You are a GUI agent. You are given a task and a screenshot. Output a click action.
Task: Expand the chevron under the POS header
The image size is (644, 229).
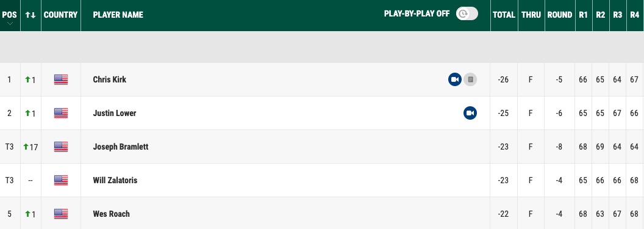pyautogui.click(x=9, y=24)
